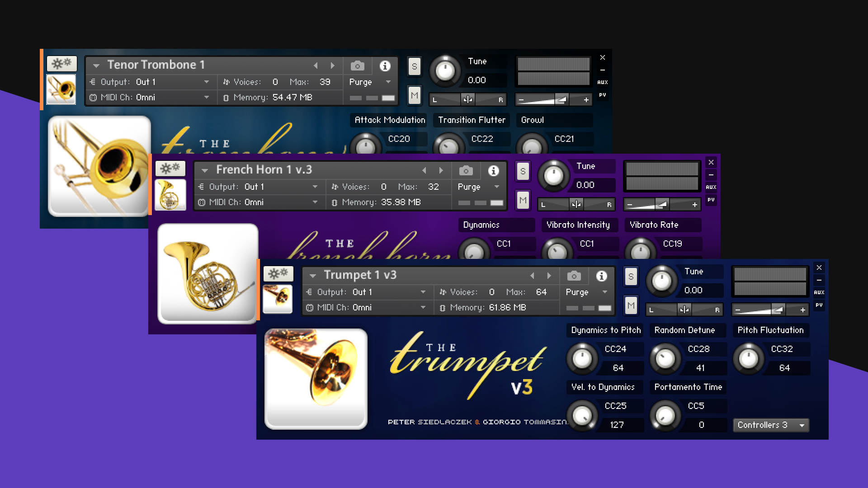Click the next preset arrow on French Horn header
Image resolution: width=868 pixels, height=488 pixels.
click(441, 170)
